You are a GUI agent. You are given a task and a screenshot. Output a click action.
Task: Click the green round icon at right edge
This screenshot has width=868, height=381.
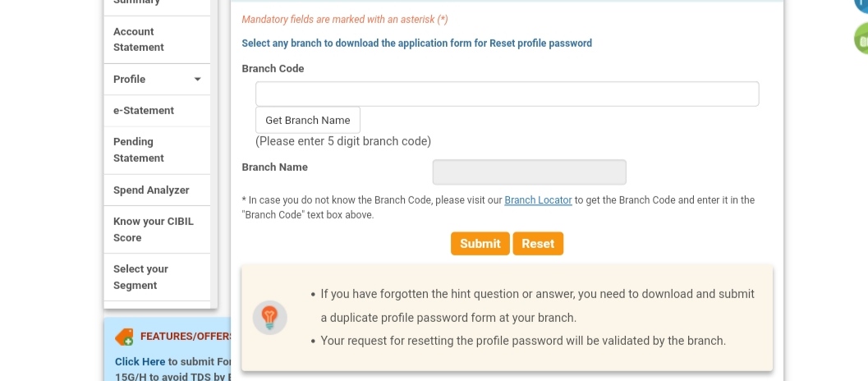coord(861,39)
